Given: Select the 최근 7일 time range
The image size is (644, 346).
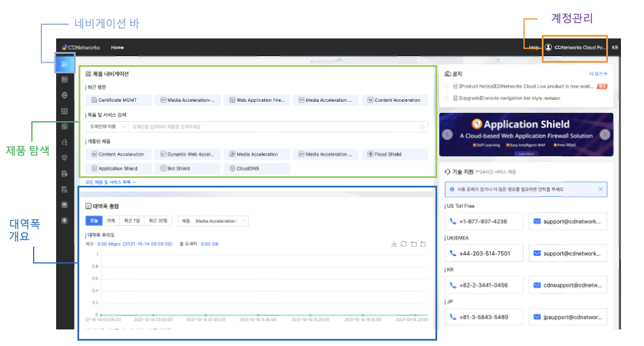Looking at the screenshot, I should [x=131, y=221].
